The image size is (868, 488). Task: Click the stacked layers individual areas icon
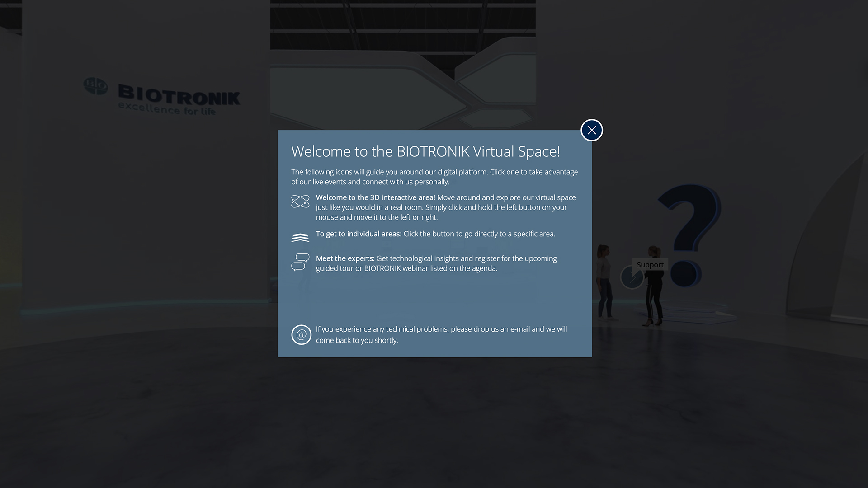tap(300, 237)
